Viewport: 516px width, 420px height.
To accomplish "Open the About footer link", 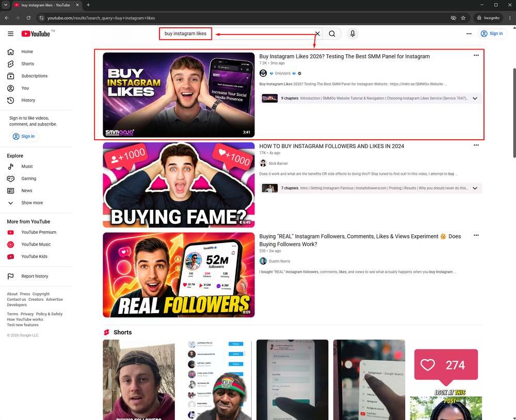I will [12, 294].
